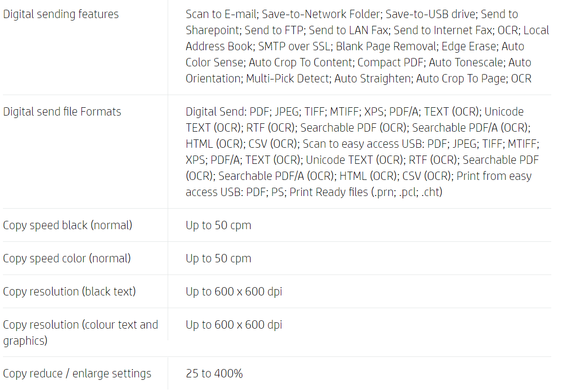The image size is (561, 392).
Task: Click the "Blank Page Removal" feature text
Action: point(386,46)
